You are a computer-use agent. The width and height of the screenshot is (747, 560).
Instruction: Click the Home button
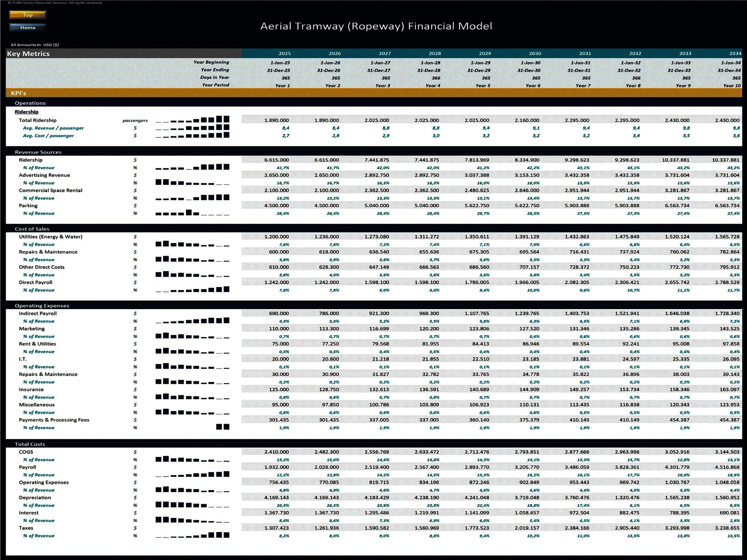[x=28, y=27]
